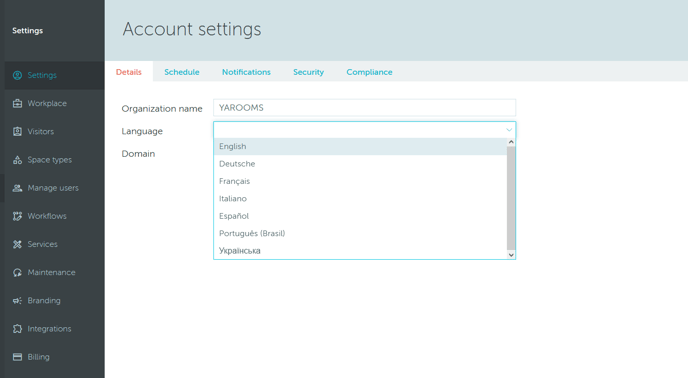
Task: Open Visitors via its badge icon
Action: click(x=17, y=132)
